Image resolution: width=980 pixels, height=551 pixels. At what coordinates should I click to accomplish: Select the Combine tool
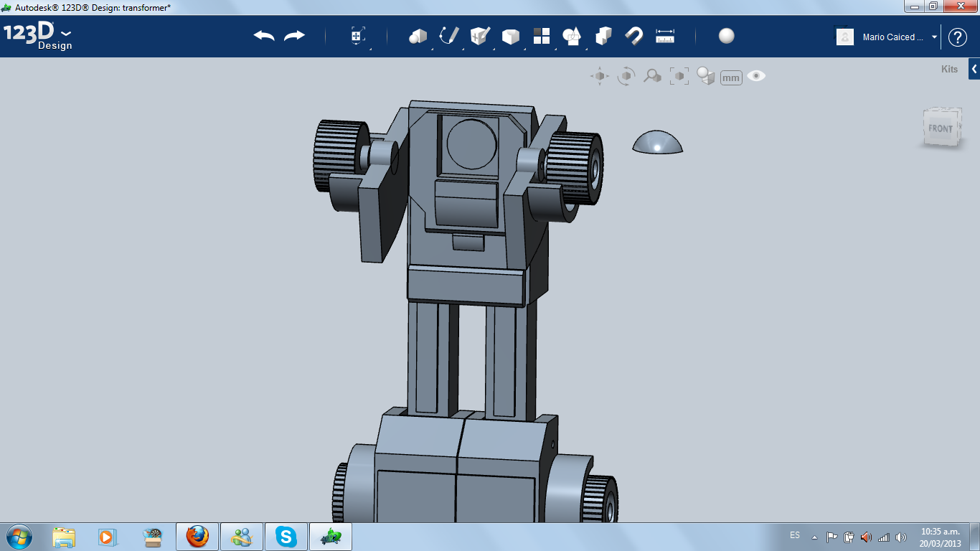click(x=603, y=36)
